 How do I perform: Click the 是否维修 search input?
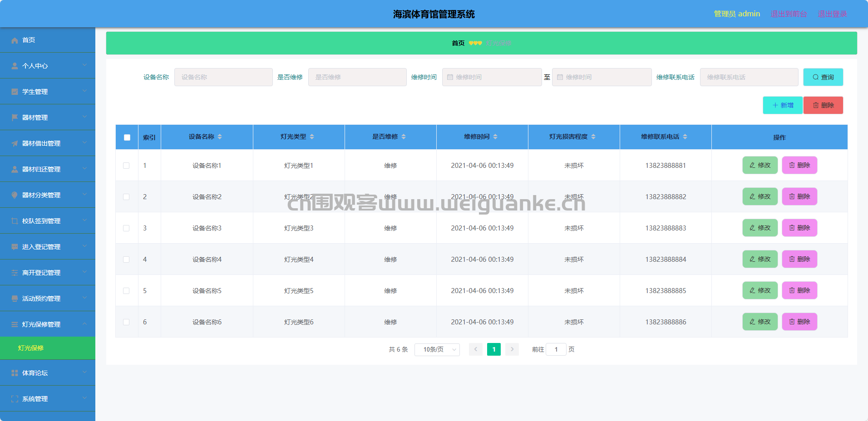(357, 77)
